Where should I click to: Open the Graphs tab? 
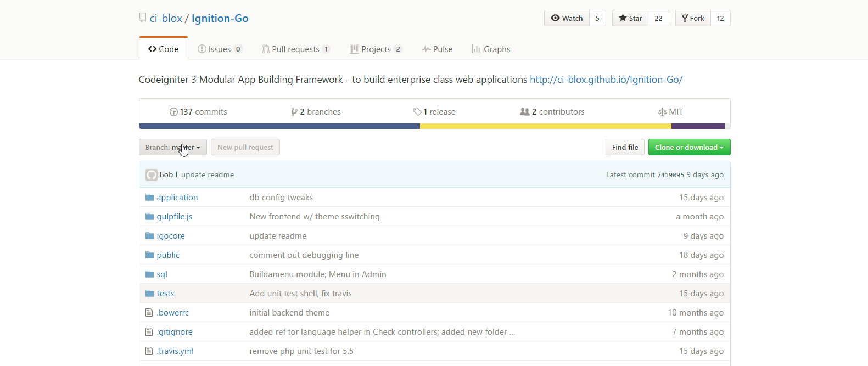(x=491, y=49)
